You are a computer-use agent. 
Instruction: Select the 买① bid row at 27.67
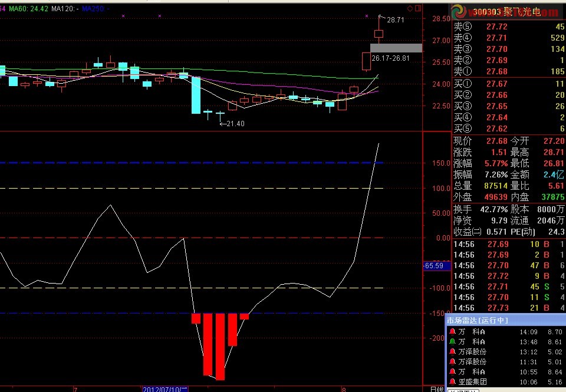509,84
